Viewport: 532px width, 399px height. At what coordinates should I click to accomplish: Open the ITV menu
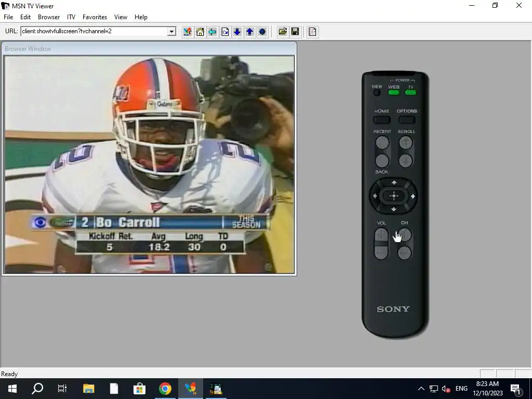71,17
